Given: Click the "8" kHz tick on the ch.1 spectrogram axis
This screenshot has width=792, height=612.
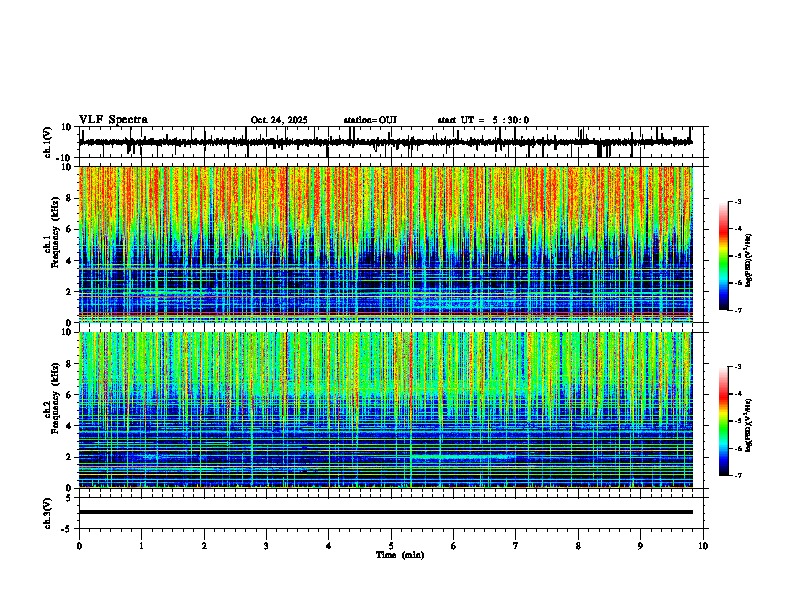Looking at the screenshot, I should [x=69, y=198].
